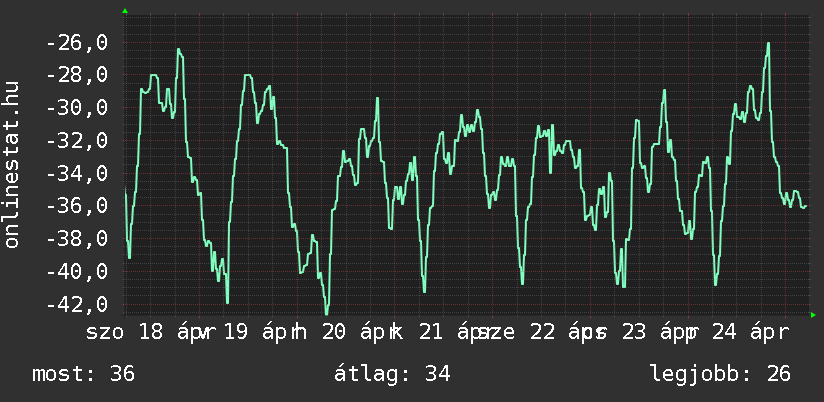Click the green arrow ending the x-axis
Image resolution: width=824 pixels, height=402 pixels.
pyautogui.click(x=813, y=315)
